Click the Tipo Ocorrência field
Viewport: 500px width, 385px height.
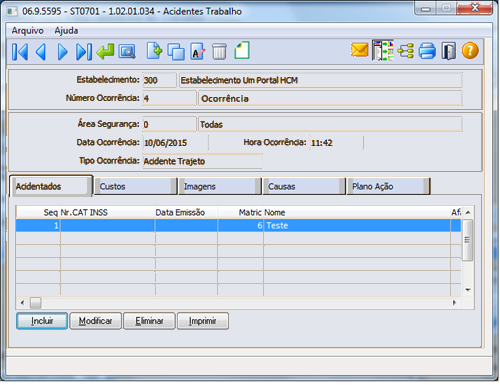pos(202,161)
